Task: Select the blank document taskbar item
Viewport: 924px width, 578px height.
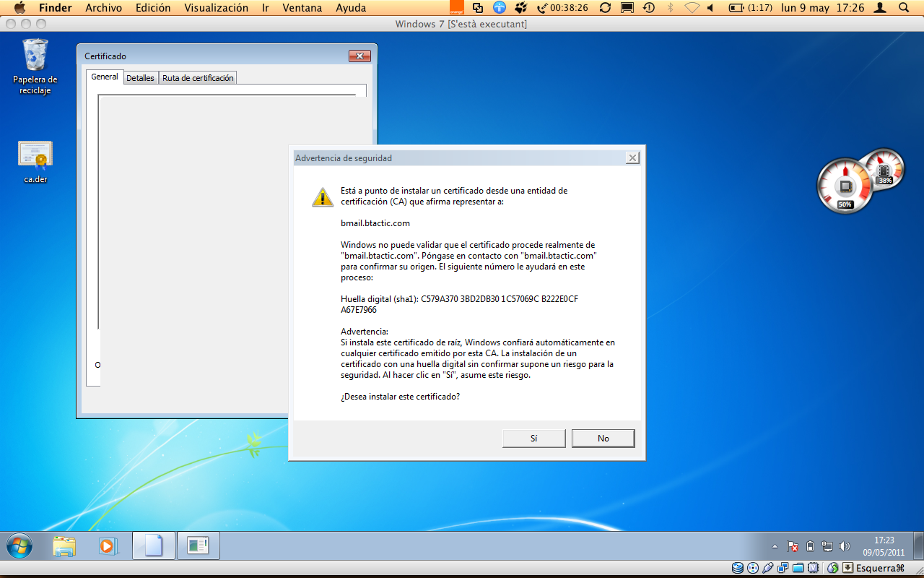Action: point(154,546)
